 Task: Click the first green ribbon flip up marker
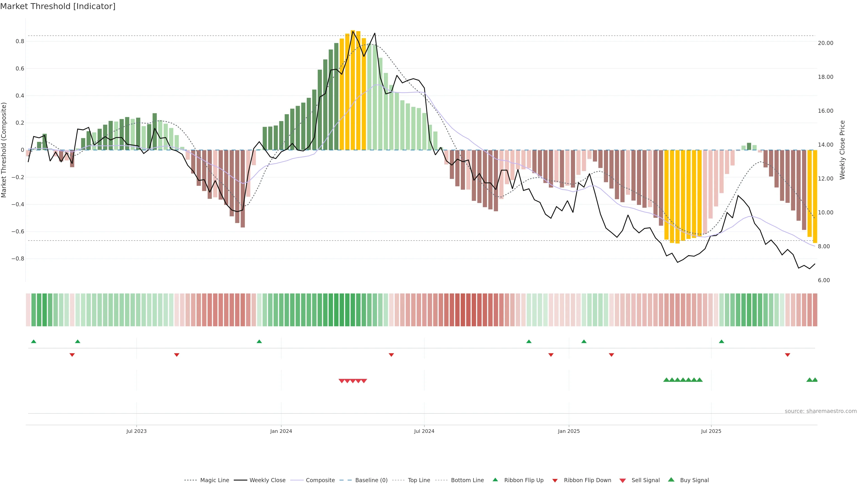[33, 342]
